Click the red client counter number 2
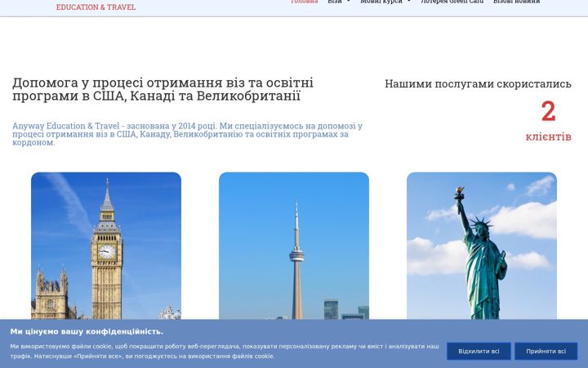This screenshot has height=368, width=588. 548,111
